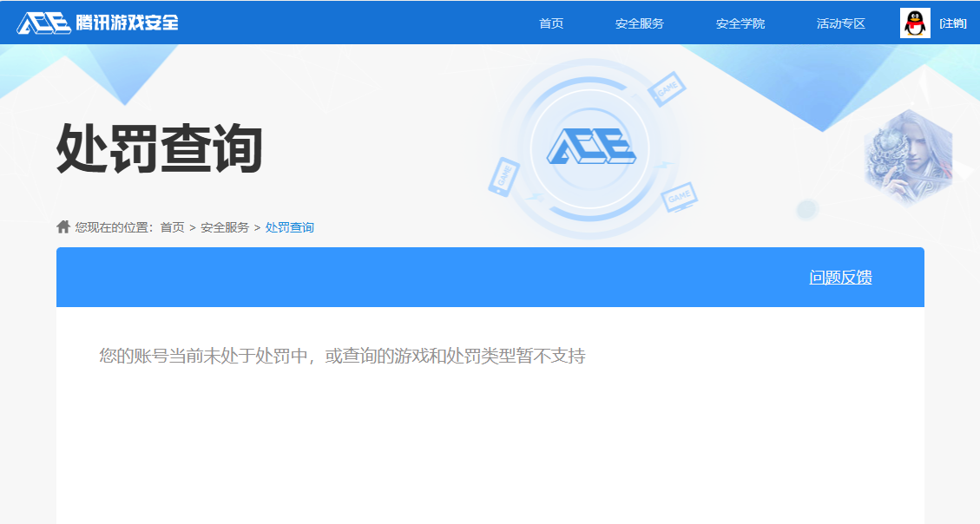Screen dimensions: 980x524
Task: Click the ACE logo in the top bar
Action: pyautogui.click(x=41, y=23)
